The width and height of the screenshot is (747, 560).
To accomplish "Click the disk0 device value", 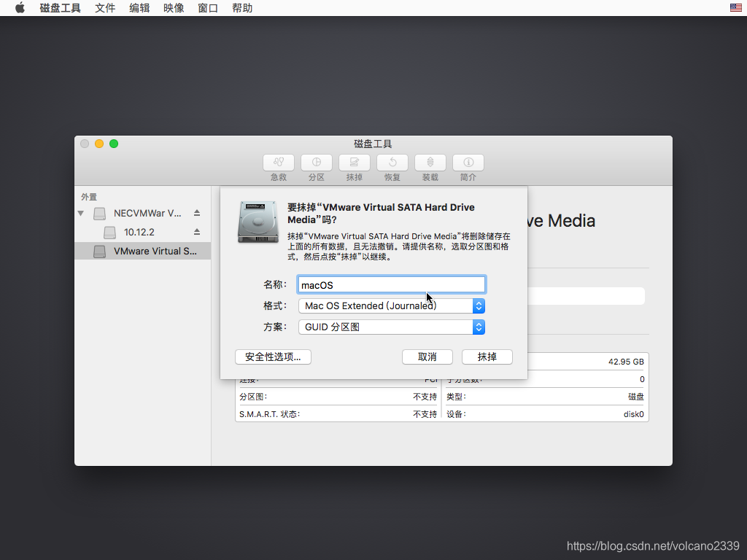I will coord(634,414).
